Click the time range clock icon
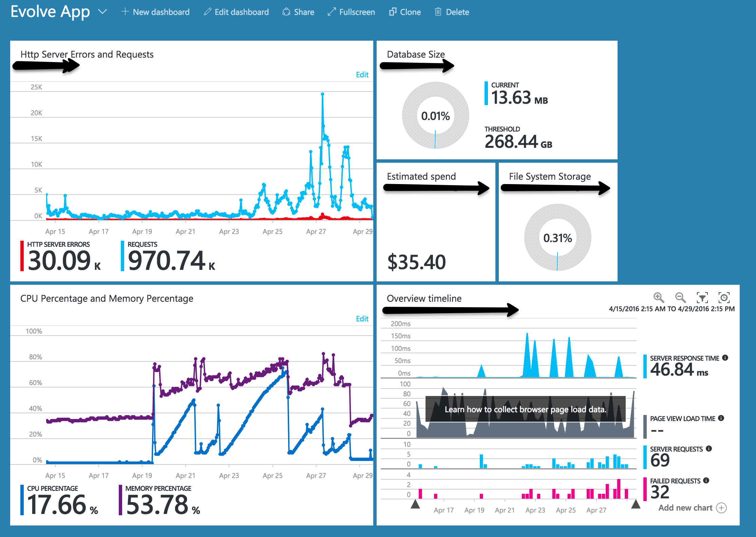The image size is (756, 537). click(724, 298)
